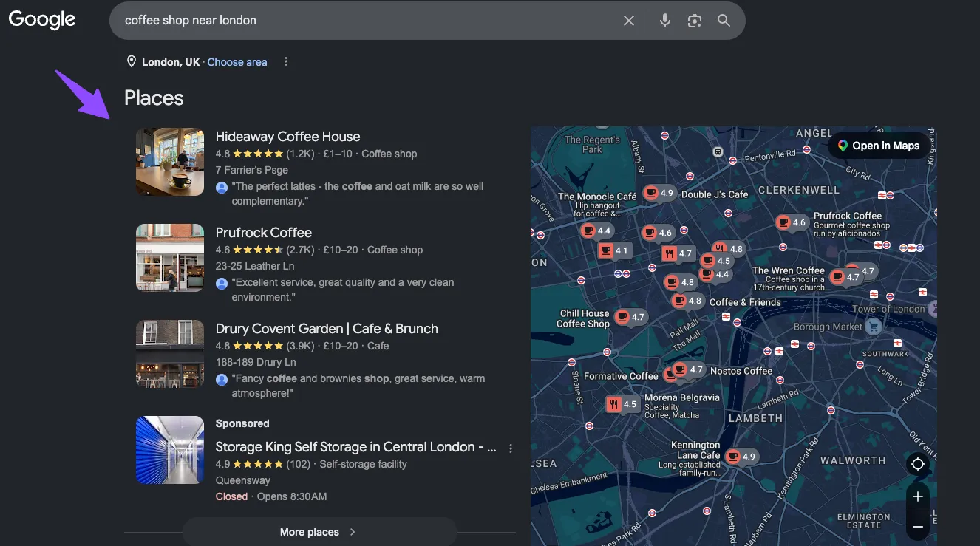Open Storage King blue corridor thumbnail
This screenshot has height=546, width=980.
pos(170,450)
